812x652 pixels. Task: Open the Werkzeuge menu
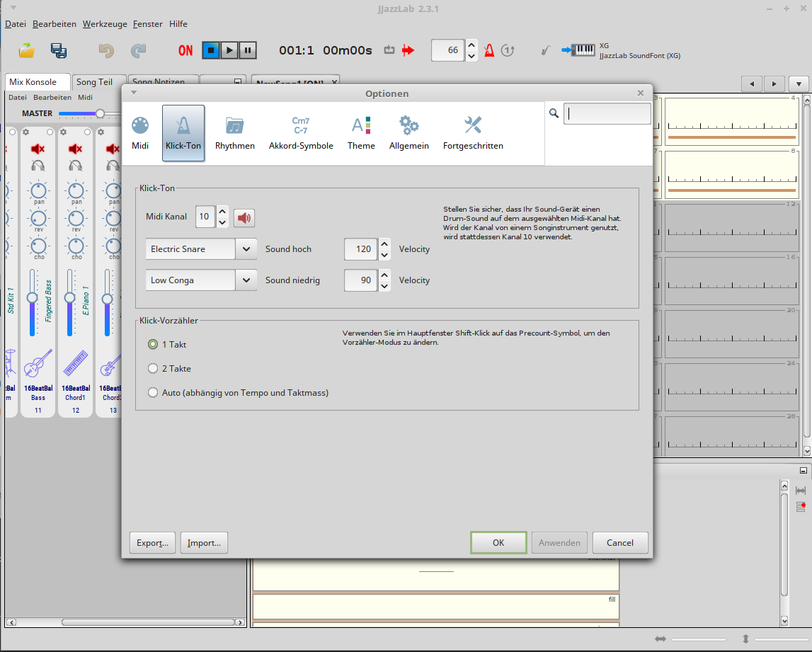pos(105,24)
